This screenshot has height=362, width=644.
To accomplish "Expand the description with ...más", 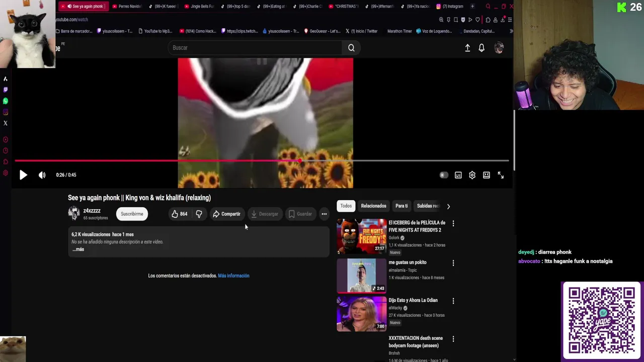I will [x=78, y=249].
